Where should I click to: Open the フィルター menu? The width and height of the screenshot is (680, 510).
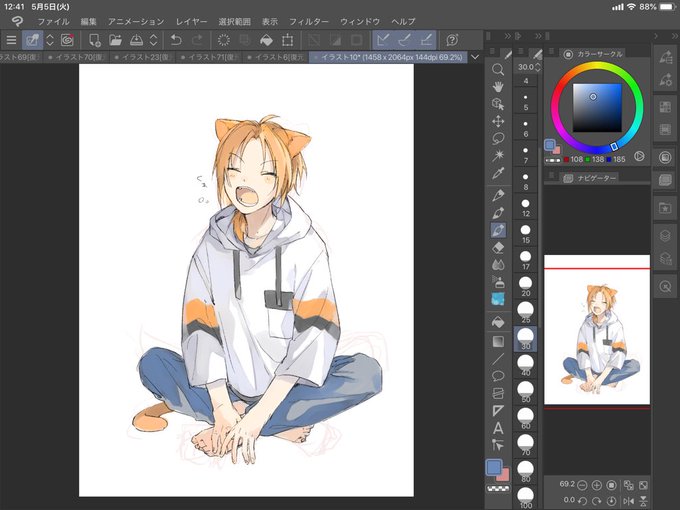309,21
